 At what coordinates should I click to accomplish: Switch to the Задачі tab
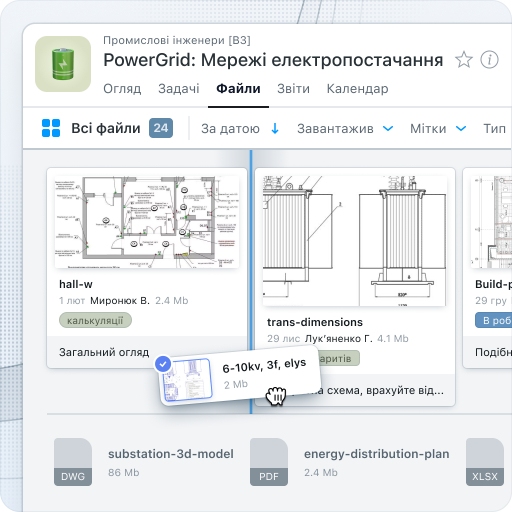tap(179, 89)
